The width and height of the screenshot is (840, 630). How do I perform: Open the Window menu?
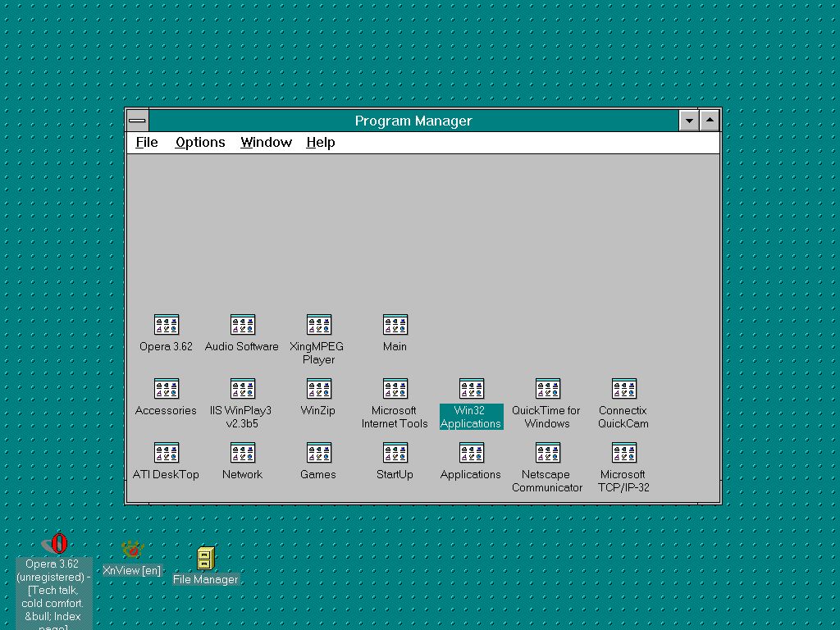(267, 143)
